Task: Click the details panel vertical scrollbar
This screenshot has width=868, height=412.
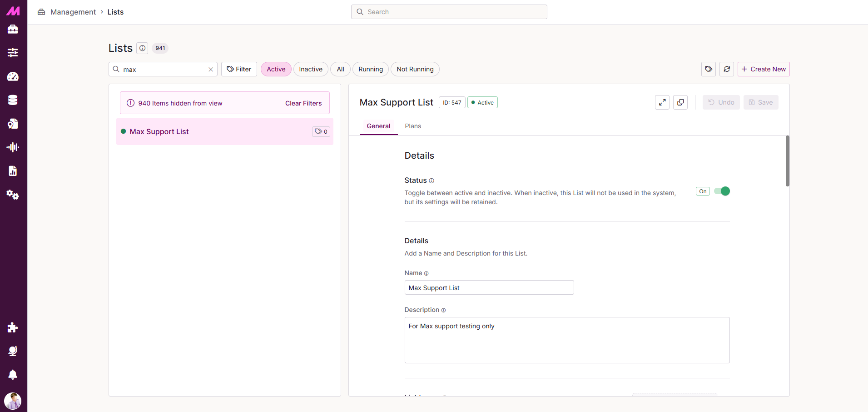Action: [788, 161]
